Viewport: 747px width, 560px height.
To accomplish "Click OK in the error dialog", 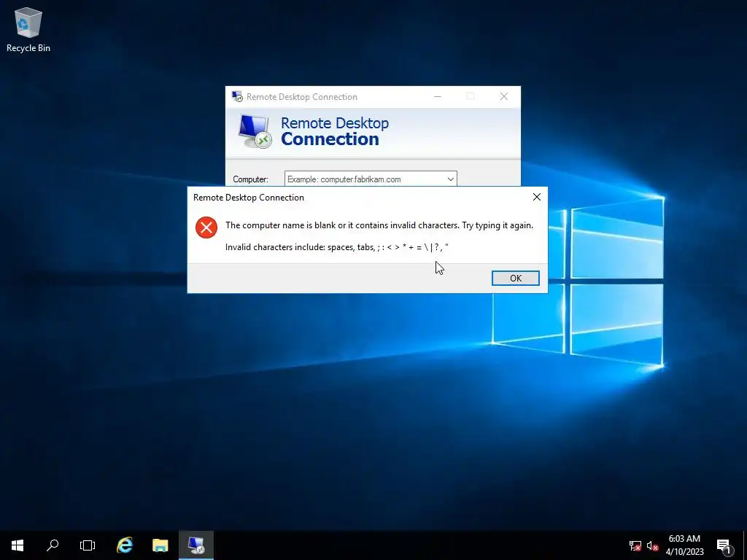I will click(516, 278).
